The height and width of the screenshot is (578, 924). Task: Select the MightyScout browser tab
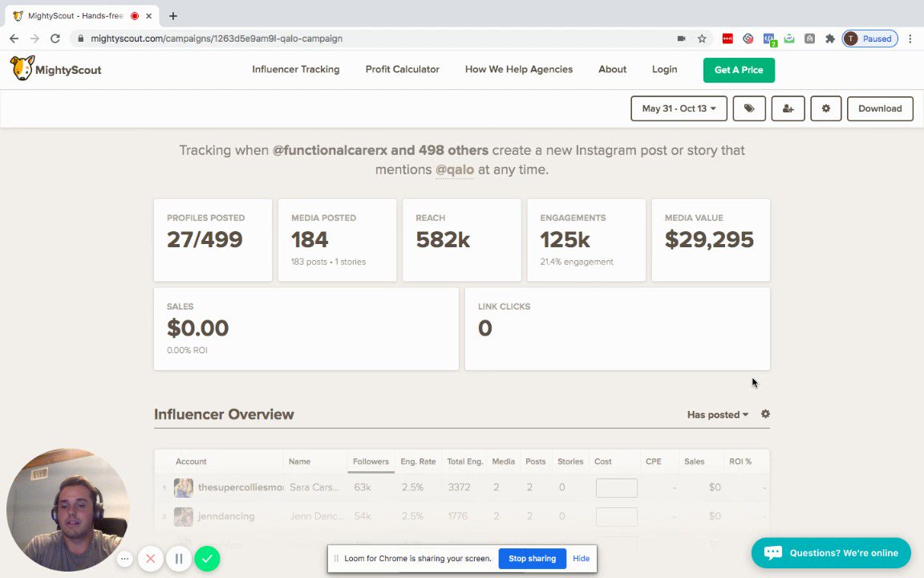tap(83, 16)
